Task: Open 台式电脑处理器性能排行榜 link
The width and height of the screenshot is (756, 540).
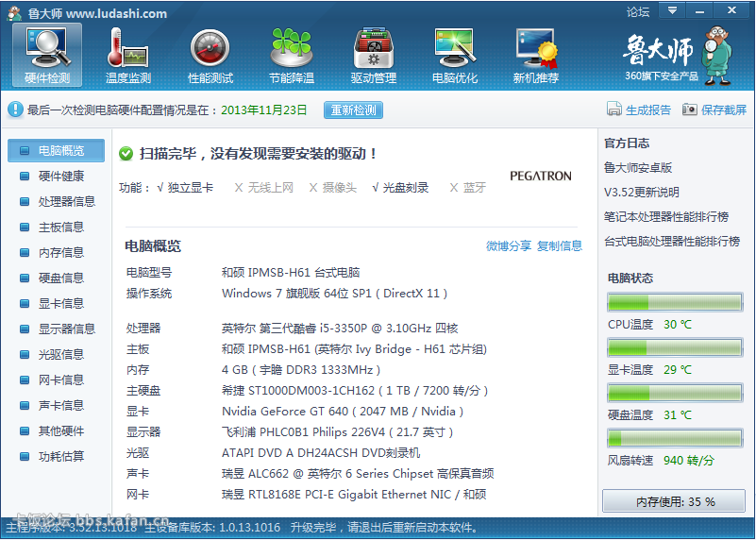Action: point(672,241)
